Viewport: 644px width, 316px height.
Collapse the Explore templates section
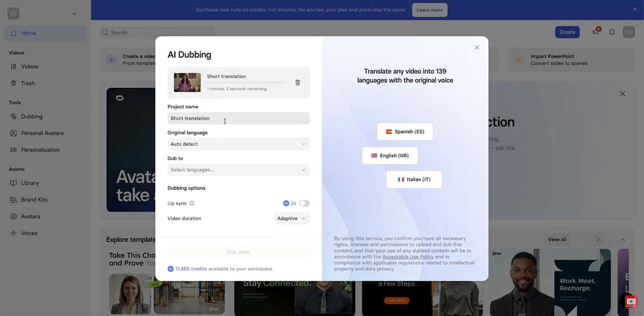click(623, 239)
